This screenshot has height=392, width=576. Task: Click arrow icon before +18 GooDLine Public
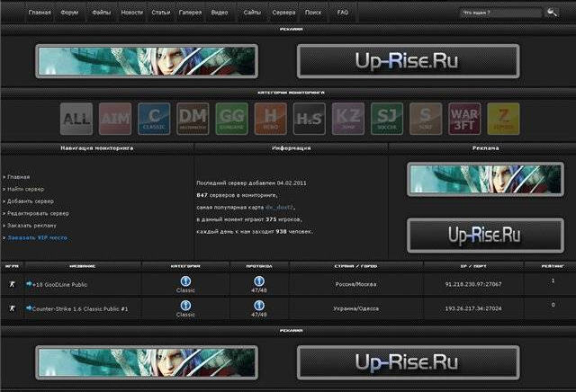pyautogui.click(x=29, y=283)
